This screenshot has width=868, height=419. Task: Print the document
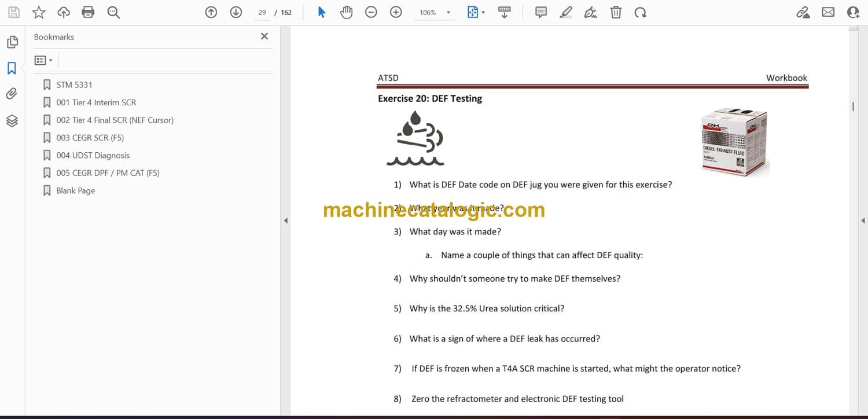[x=88, y=12]
